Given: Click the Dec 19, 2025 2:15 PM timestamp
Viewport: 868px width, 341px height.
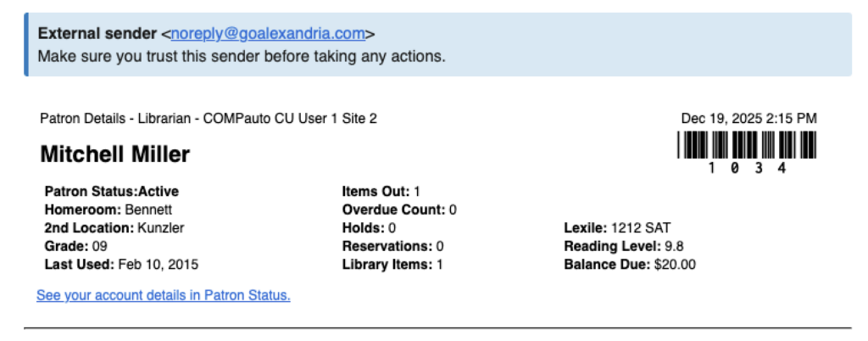Looking at the screenshot, I should (749, 118).
